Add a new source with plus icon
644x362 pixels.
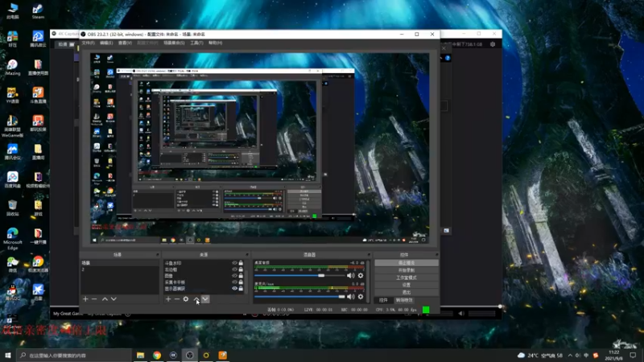point(168,299)
